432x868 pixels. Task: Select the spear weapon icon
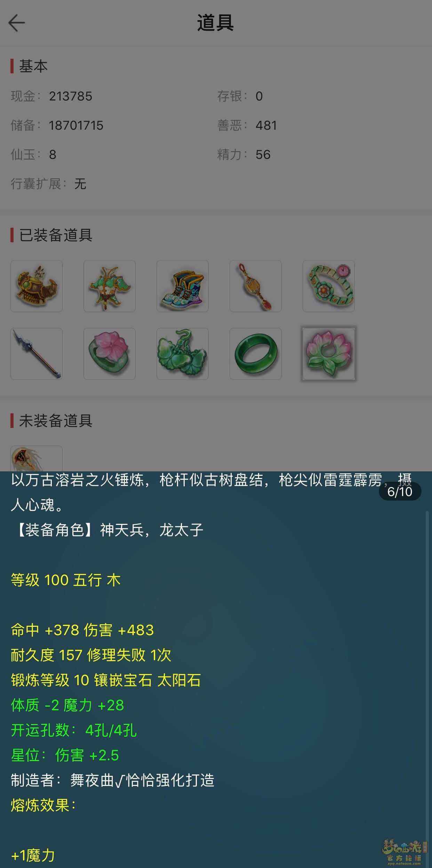click(x=37, y=354)
